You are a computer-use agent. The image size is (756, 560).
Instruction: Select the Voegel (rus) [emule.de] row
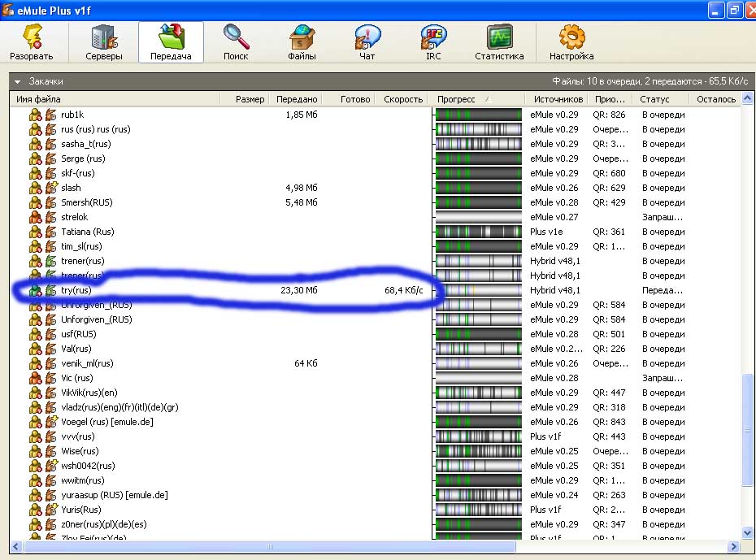tap(106, 422)
